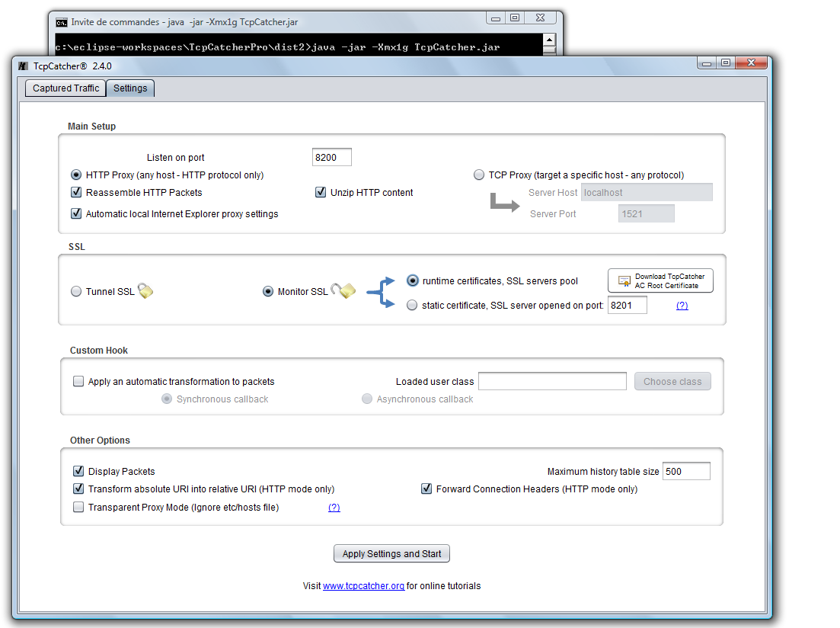Maximize the TcpCatcher window
The image size is (840, 628).
[726, 62]
